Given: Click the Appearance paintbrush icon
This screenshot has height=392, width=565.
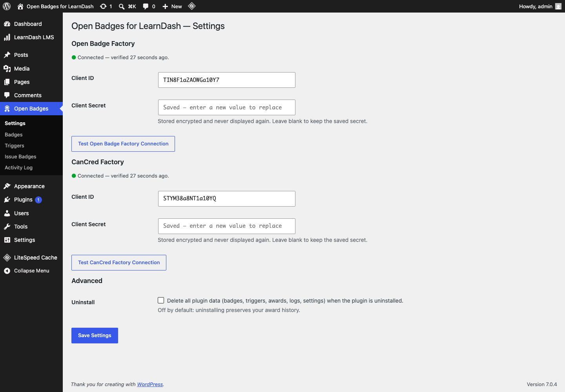Looking at the screenshot, I should click(x=7, y=186).
